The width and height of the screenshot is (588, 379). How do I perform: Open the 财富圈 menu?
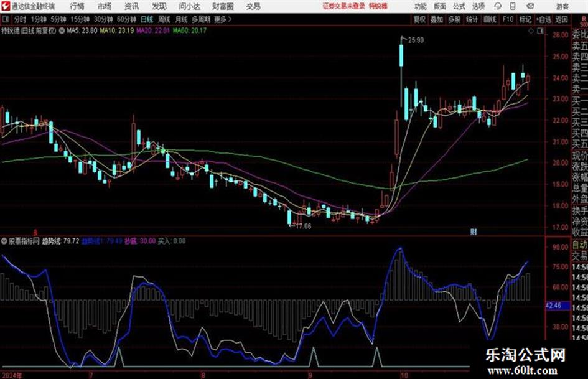click(x=223, y=6)
